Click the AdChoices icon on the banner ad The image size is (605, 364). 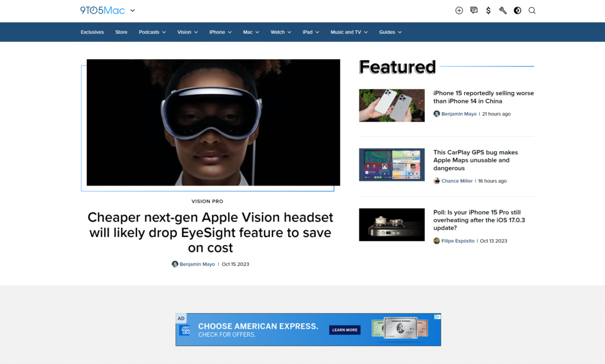(x=437, y=317)
